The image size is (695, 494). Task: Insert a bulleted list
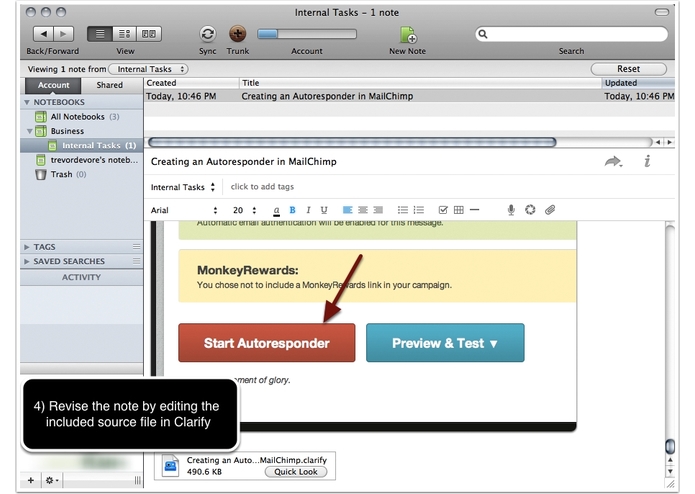point(402,210)
